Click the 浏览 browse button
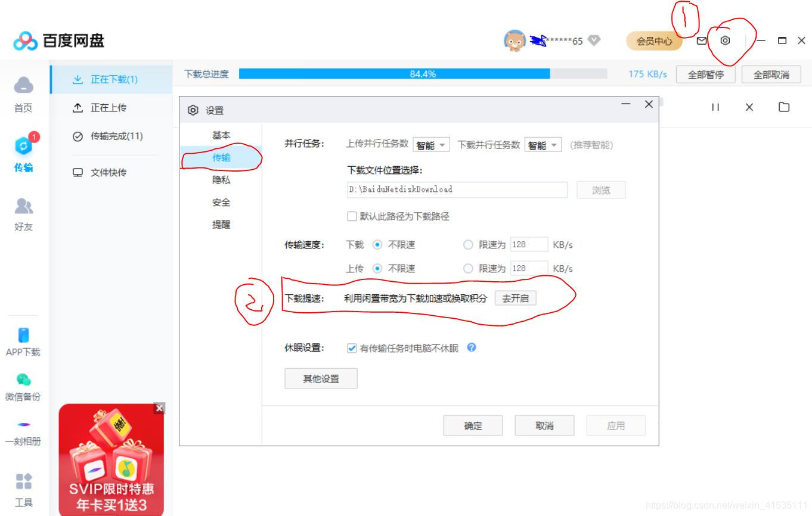Screen dimensions: 812x516 click(601, 190)
